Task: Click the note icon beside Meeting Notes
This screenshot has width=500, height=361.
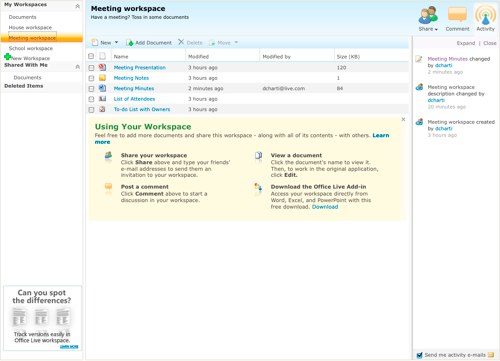Action: (x=102, y=78)
